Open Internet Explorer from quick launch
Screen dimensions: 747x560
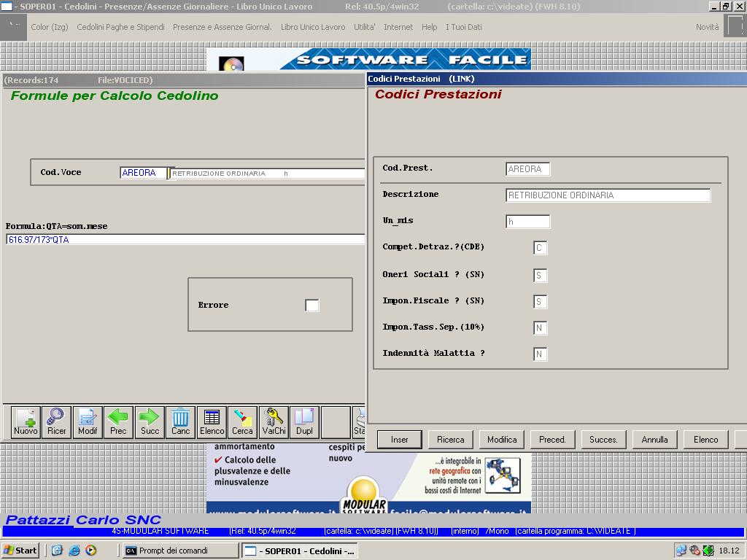coord(74,551)
